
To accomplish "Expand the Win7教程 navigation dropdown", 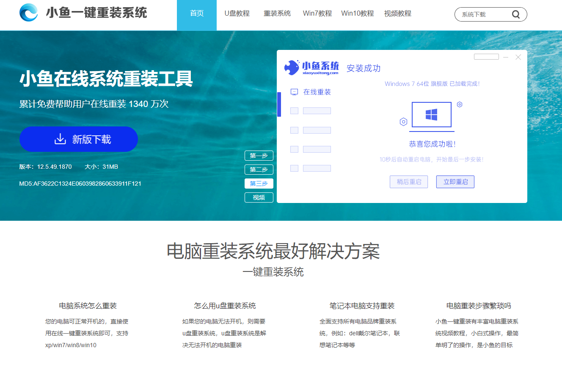I will tap(317, 13).
